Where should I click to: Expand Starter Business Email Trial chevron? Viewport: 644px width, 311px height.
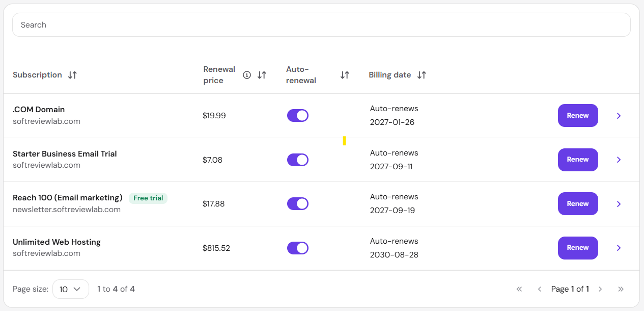pos(619,160)
